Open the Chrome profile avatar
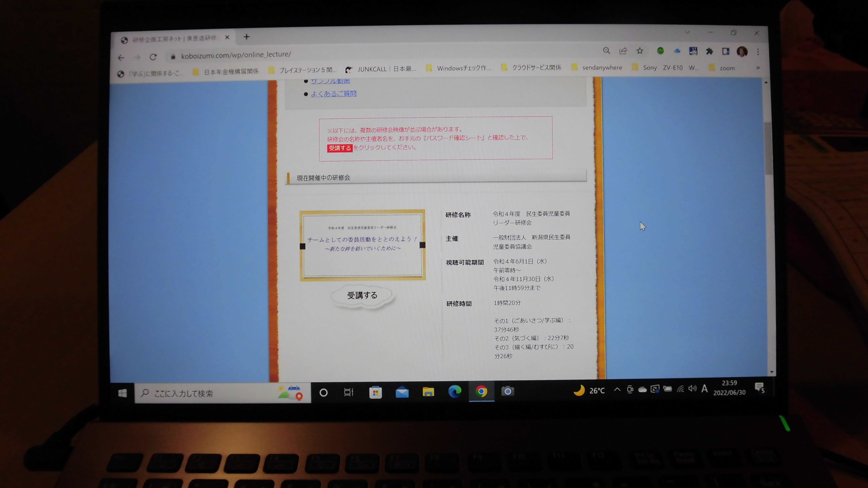This screenshot has width=868, height=488. (742, 52)
